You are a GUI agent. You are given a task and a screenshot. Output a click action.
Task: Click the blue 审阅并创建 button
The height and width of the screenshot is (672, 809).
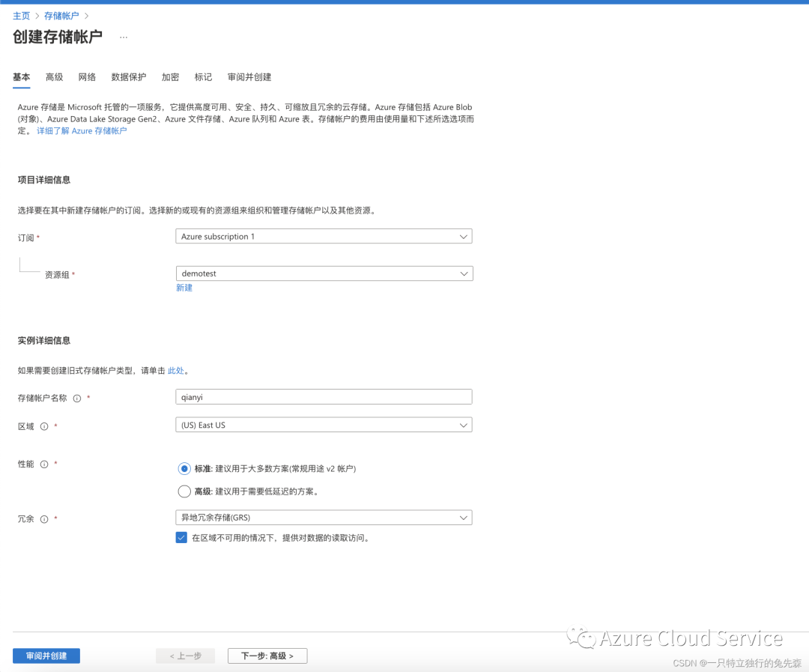pos(46,656)
